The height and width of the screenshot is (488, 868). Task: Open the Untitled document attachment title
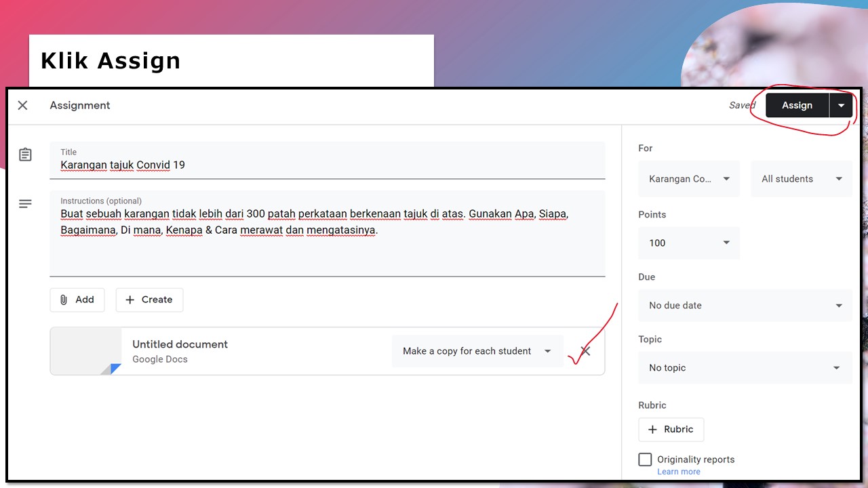coord(180,344)
